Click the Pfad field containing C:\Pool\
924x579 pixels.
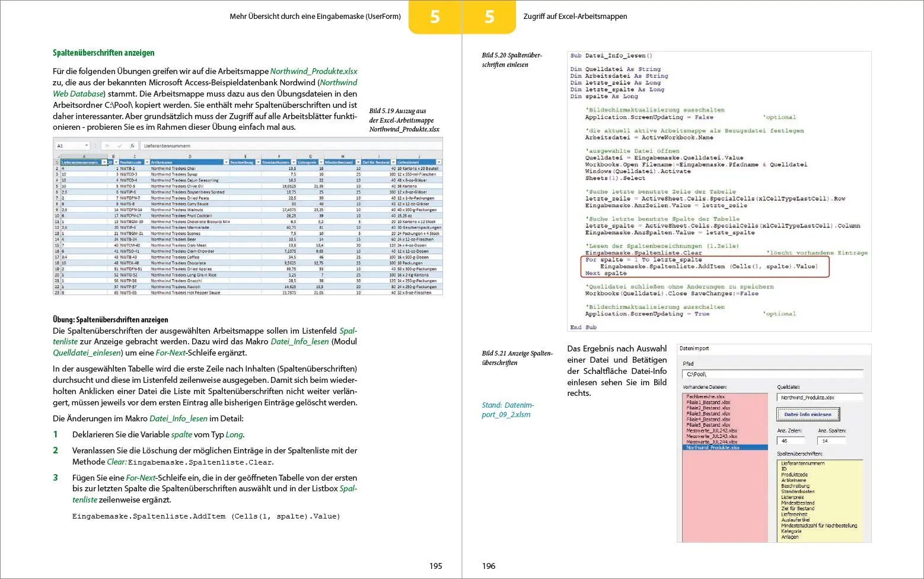tap(773, 375)
